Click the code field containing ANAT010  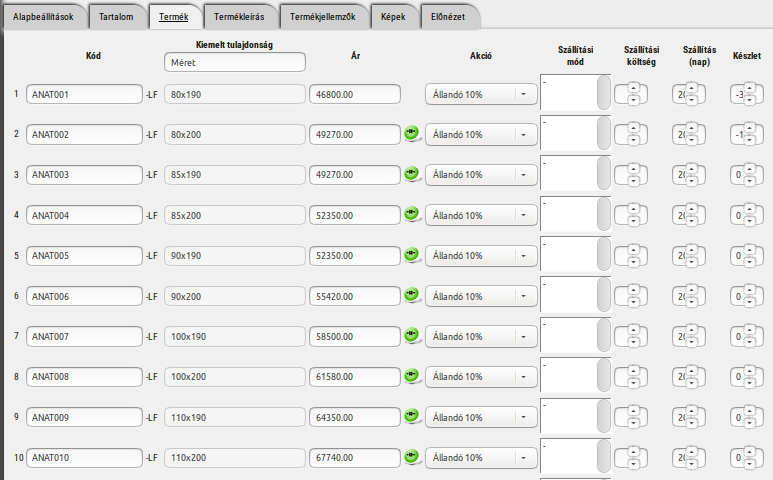(x=84, y=458)
